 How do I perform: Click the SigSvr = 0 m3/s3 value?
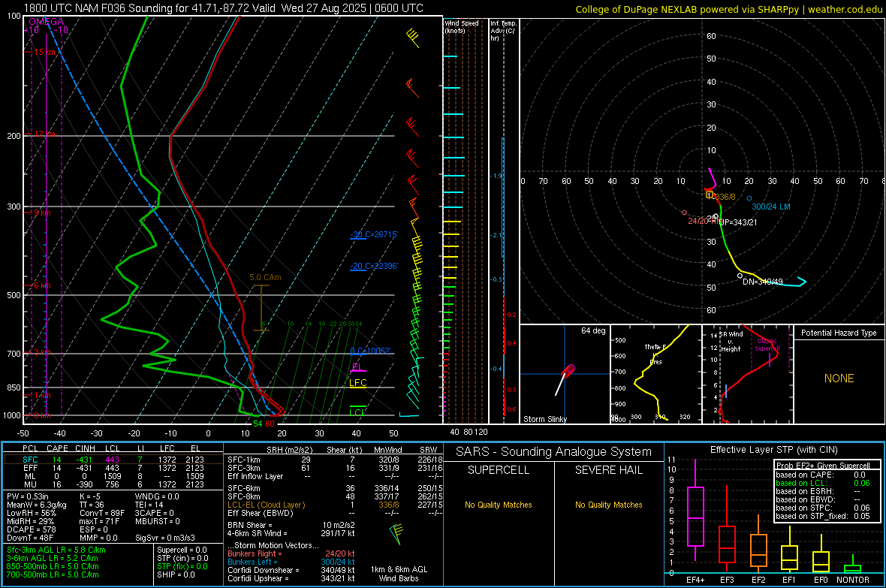165,538
